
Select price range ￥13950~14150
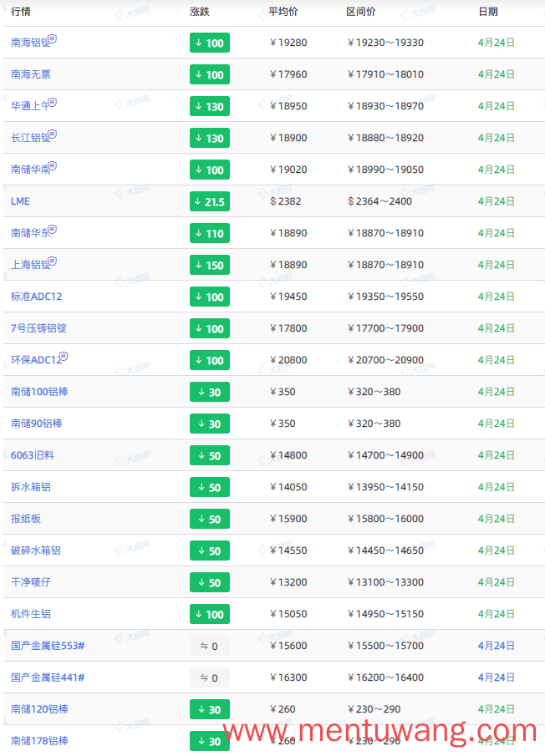coord(385,487)
